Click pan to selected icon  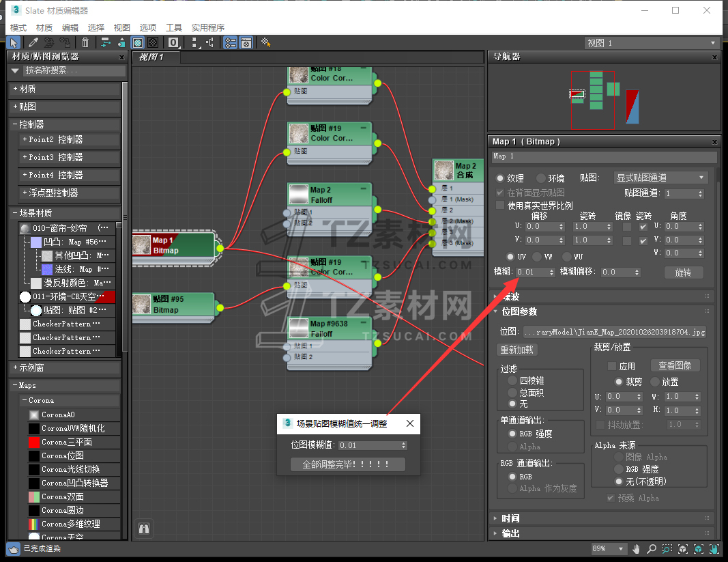[714, 549]
